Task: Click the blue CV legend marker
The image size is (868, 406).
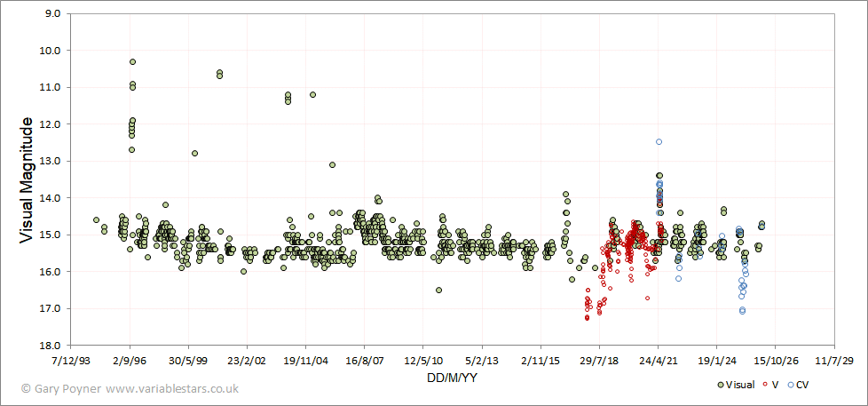Action: click(x=790, y=385)
